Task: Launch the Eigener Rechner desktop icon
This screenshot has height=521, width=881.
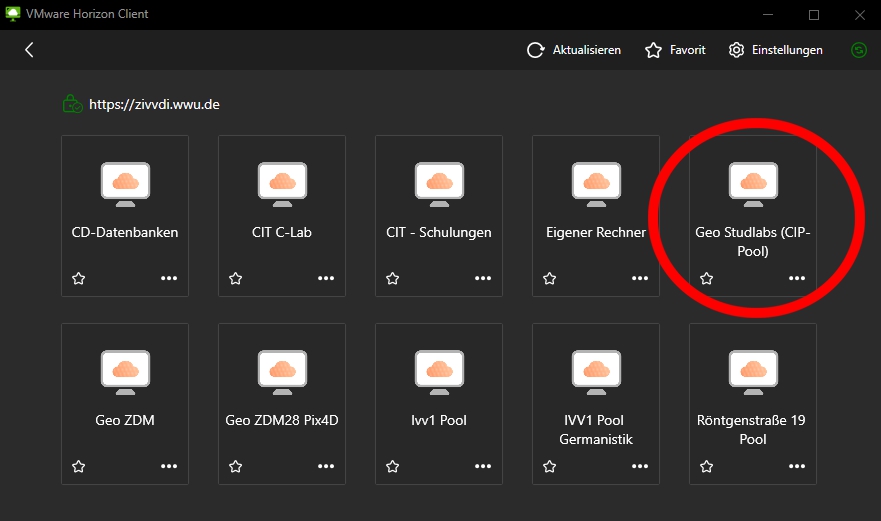Action: (x=596, y=184)
